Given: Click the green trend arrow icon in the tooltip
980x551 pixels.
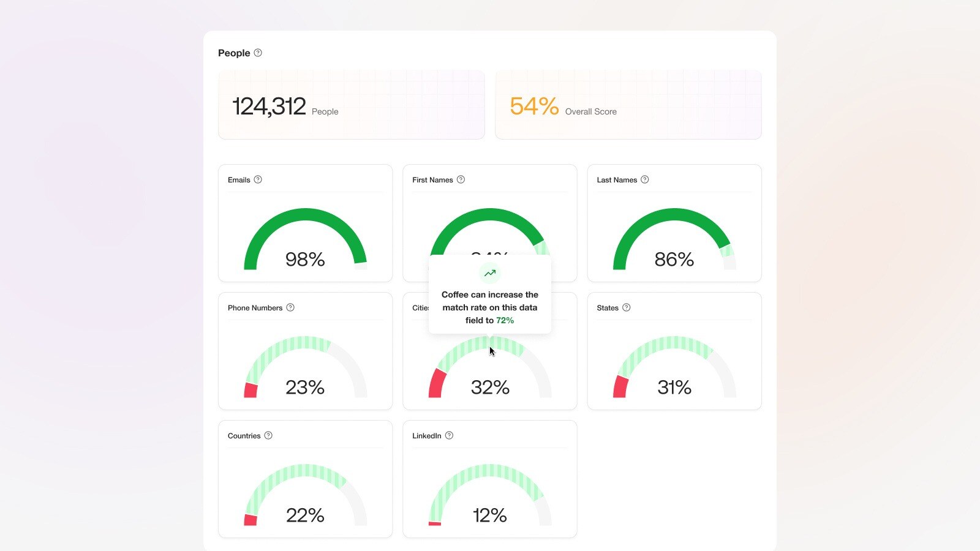Looking at the screenshot, I should (x=490, y=273).
